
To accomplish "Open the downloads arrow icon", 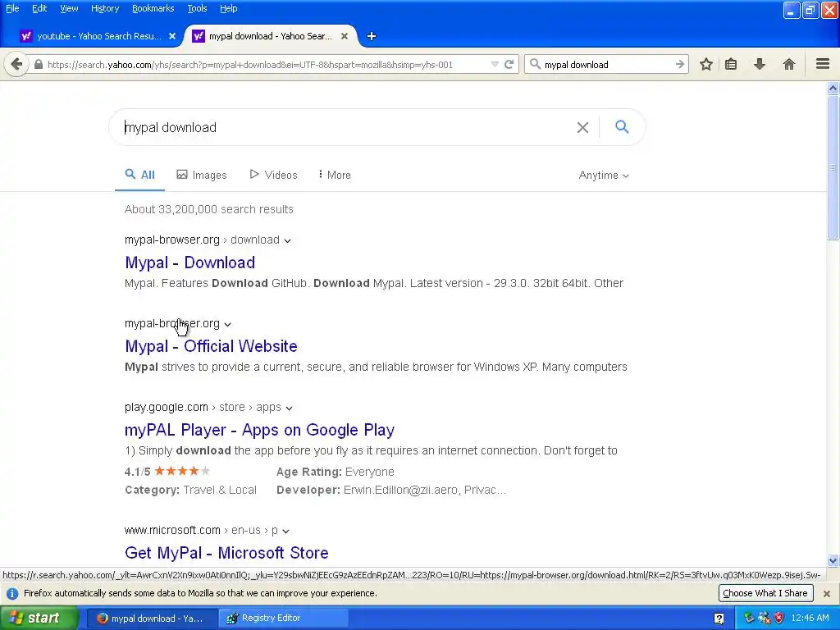I will (x=759, y=65).
